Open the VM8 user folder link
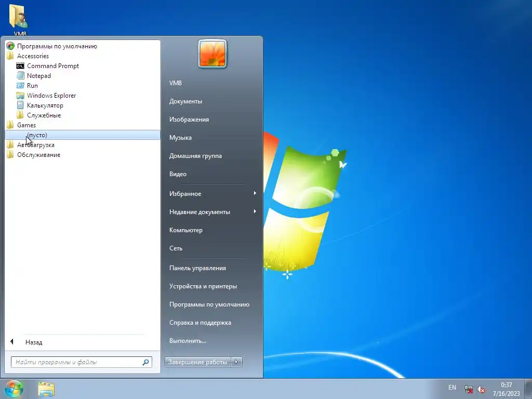532x399 pixels. click(176, 83)
